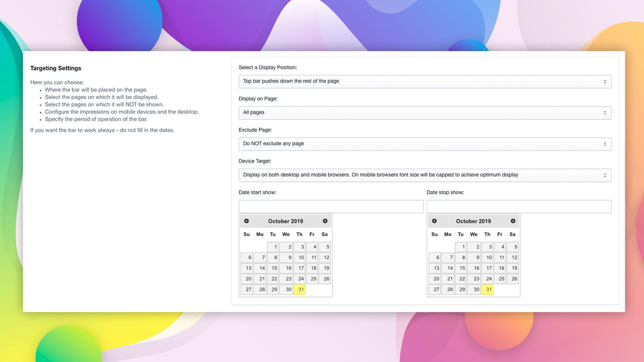Image resolution: width=644 pixels, height=362 pixels.
Task: Pick October 19 in stop date calendar
Action: 513,268
